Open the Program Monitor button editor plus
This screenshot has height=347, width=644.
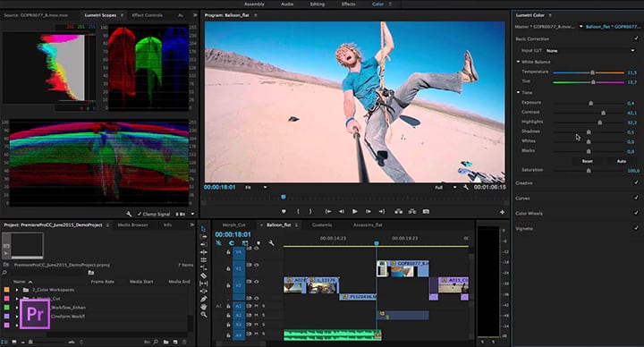coord(502,212)
